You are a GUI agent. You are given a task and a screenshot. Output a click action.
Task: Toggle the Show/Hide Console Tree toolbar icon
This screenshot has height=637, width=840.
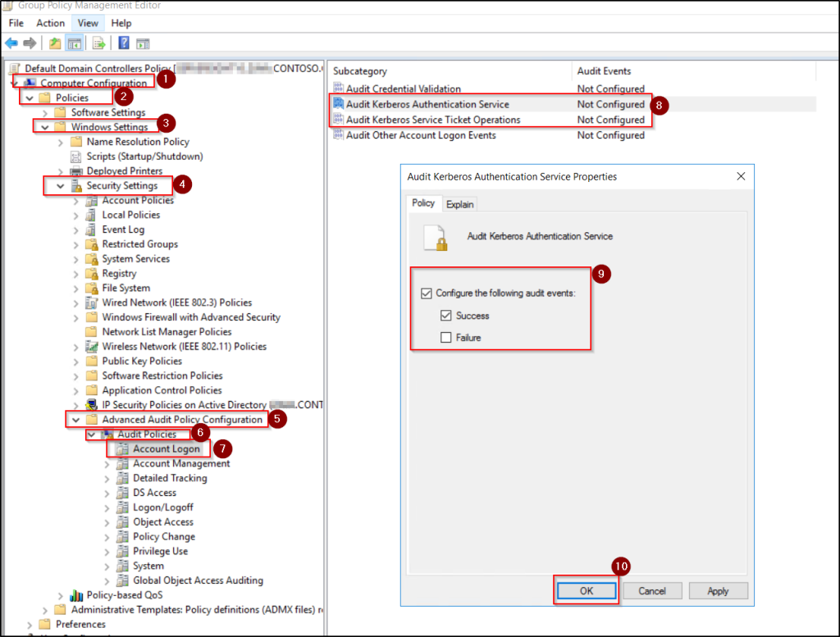[74, 43]
